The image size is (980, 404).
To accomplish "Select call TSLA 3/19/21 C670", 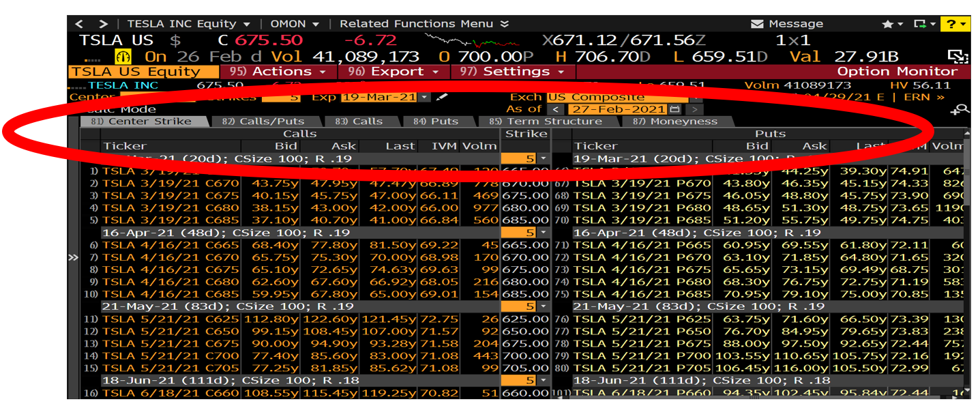I will point(170,183).
